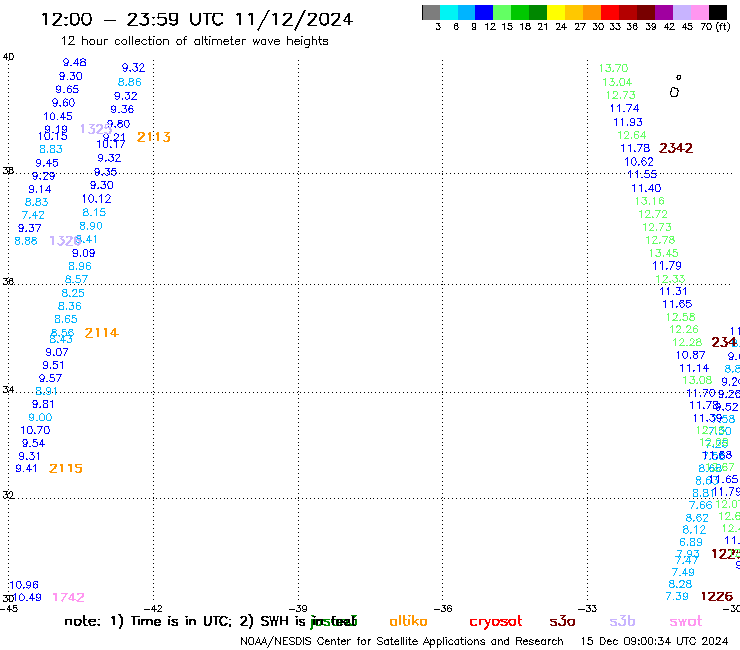Click the wave height value '7.39'
The height and width of the screenshot is (650, 740).
pyautogui.click(x=677, y=596)
